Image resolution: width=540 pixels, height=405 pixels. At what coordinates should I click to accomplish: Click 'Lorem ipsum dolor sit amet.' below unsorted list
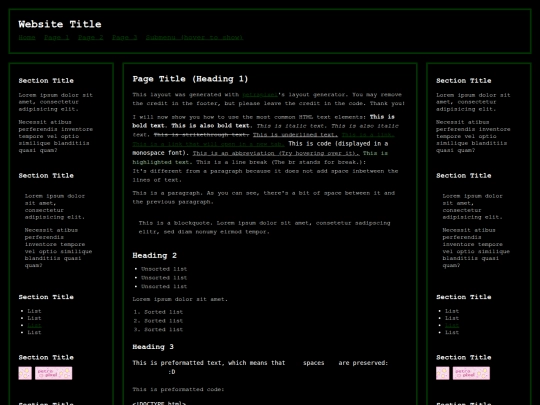coord(180,299)
